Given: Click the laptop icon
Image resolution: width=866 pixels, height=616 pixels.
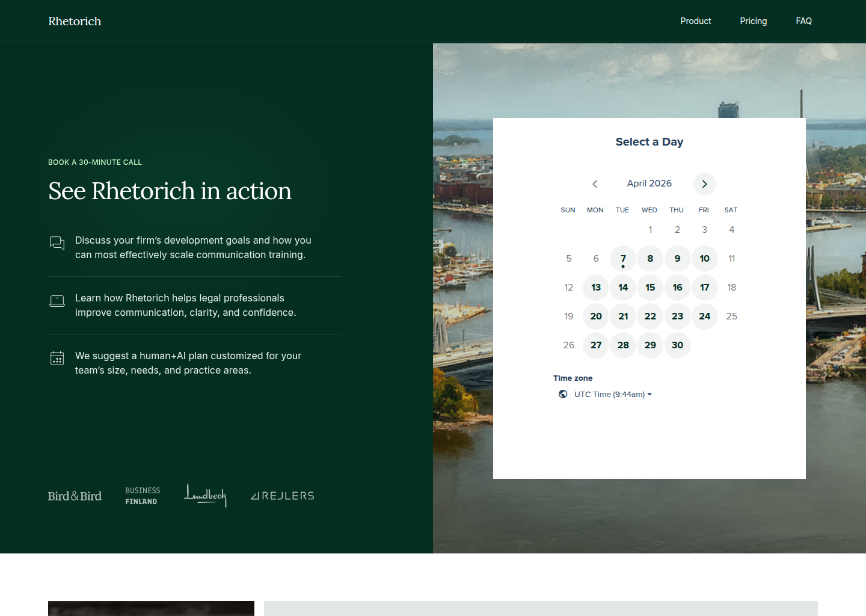Looking at the screenshot, I should [x=57, y=301].
